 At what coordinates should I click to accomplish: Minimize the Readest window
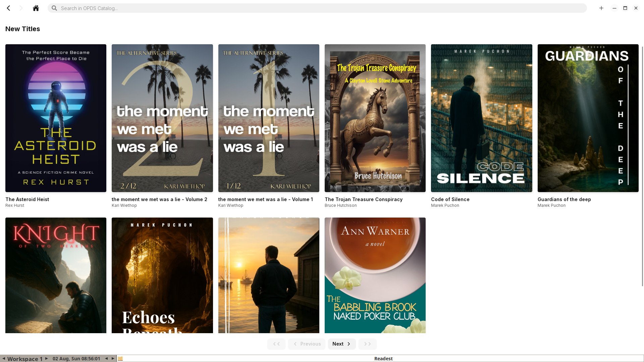[614, 8]
